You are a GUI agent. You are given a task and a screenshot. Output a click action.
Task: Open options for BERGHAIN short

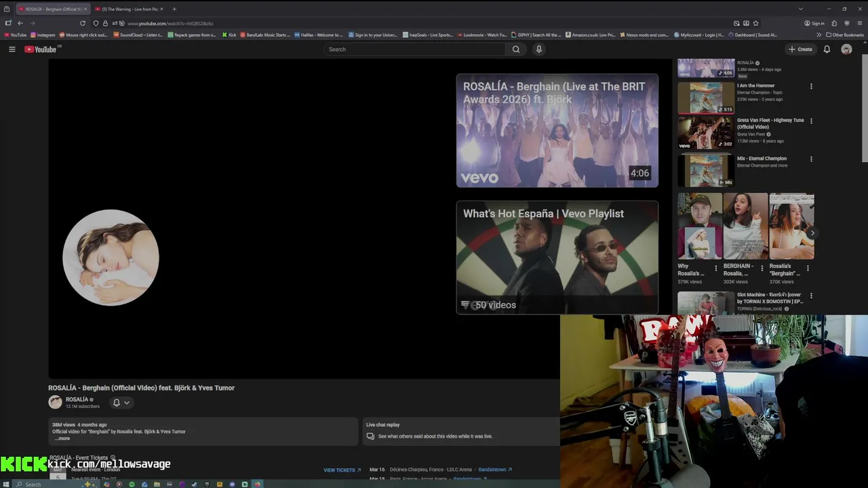(x=762, y=268)
